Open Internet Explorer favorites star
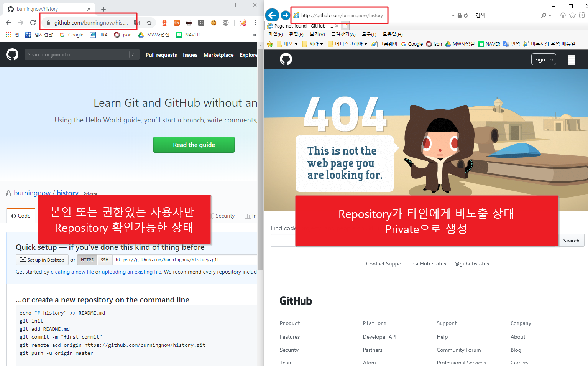 coord(572,15)
